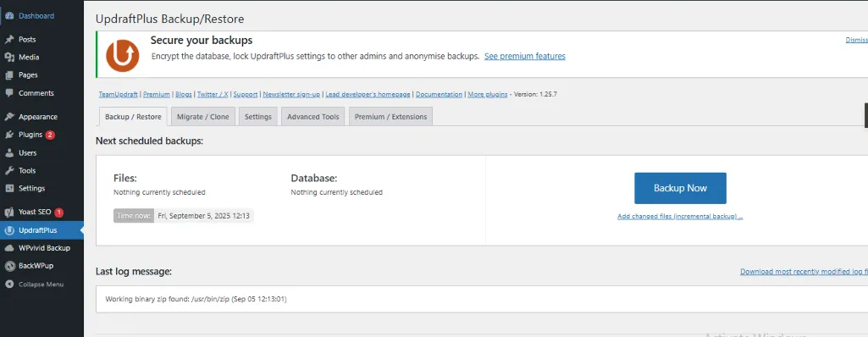Click the Yoast SEO notification badge
Screen dimensions: 868x337
58,212
